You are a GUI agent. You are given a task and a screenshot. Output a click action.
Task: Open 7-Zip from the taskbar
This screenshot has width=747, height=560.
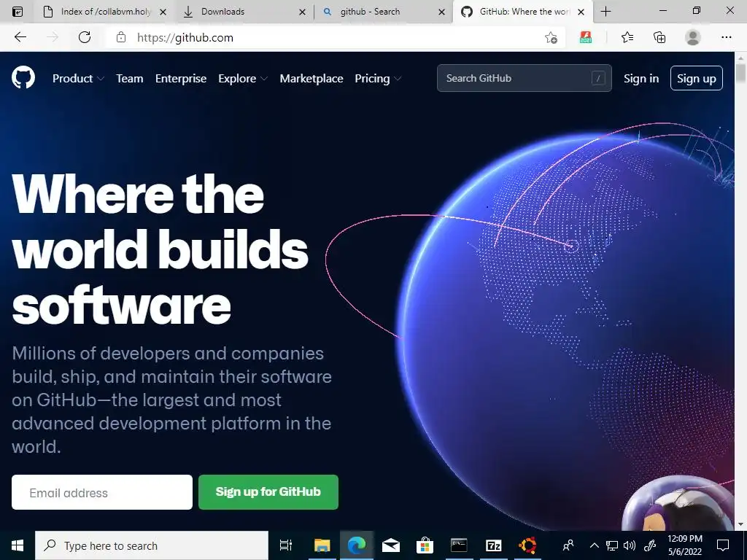tap(494, 545)
